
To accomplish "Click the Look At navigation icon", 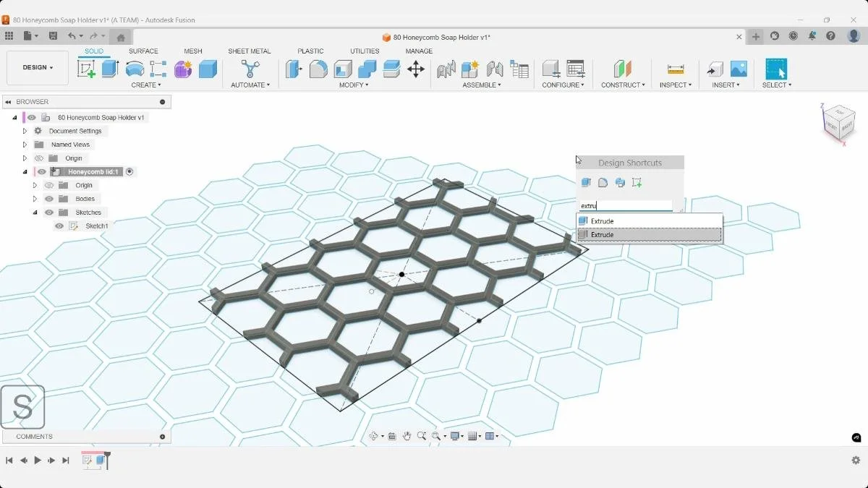I will coord(392,436).
